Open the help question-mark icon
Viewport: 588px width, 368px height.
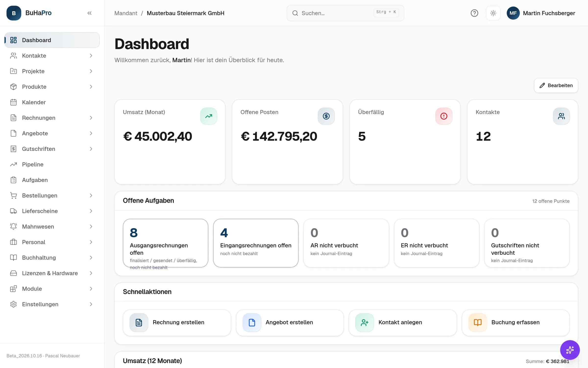pos(474,13)
